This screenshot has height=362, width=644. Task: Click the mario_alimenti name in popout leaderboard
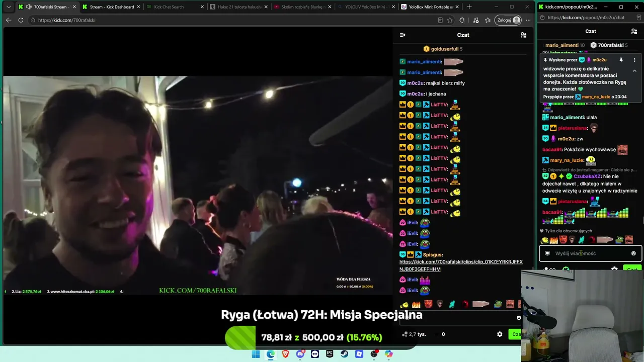(562, 45)
